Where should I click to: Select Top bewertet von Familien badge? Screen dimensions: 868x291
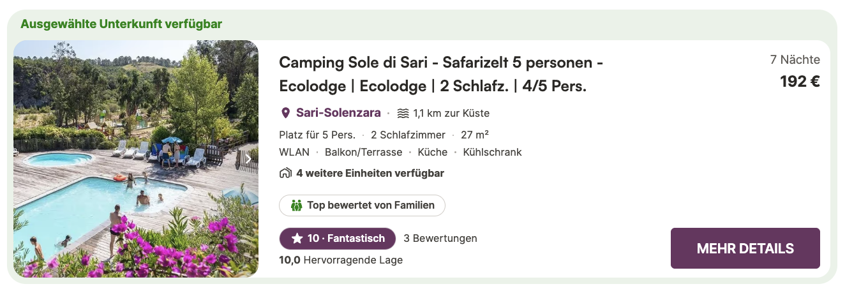coord(362,205)
